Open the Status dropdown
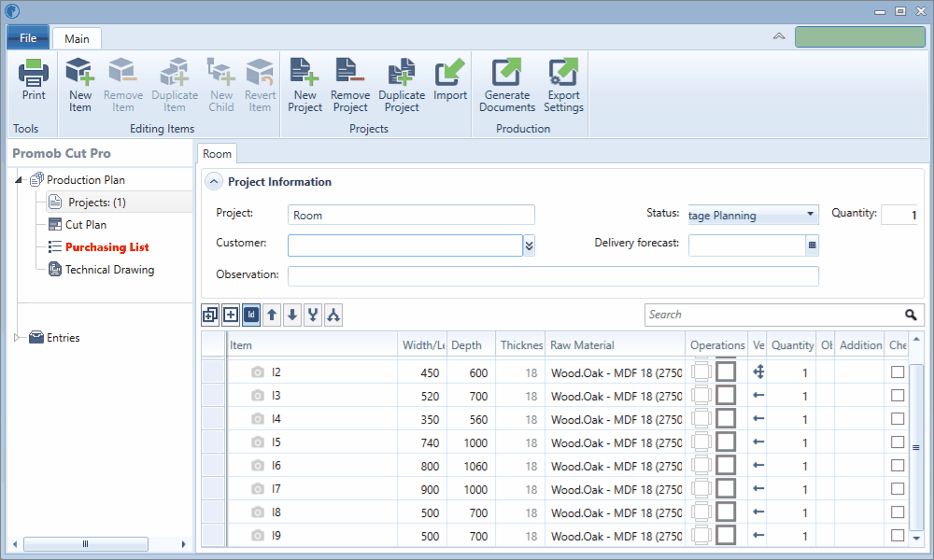The height and width of the screenshot is (560, 934). click(x=810, y=216)
